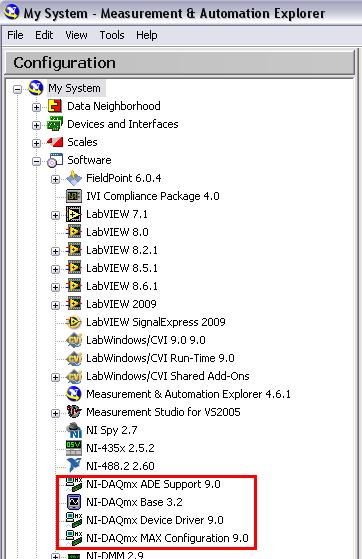Click the title bar application icon
362x559 pixels.
(x=11, y=12)
